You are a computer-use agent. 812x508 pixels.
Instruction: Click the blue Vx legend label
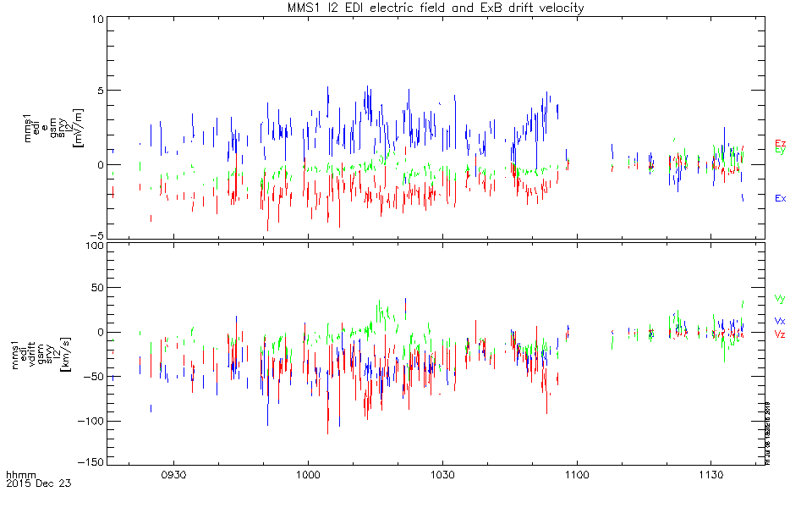tap(780, 322)
